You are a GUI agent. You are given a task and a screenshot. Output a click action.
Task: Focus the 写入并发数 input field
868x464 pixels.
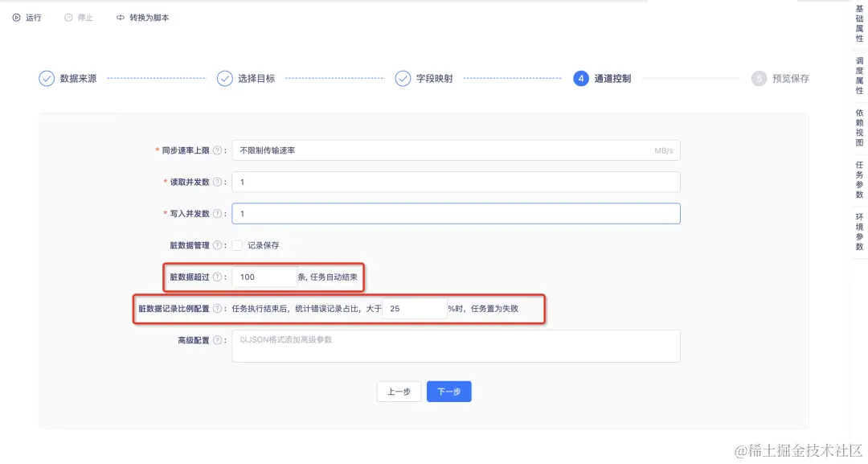click(x=457, y=214)
